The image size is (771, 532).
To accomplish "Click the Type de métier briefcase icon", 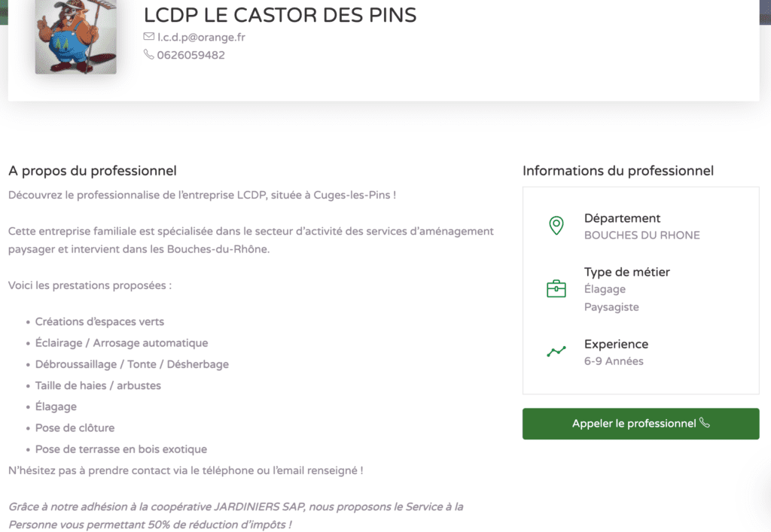I will pyautogui.click(x=556, y=289).
